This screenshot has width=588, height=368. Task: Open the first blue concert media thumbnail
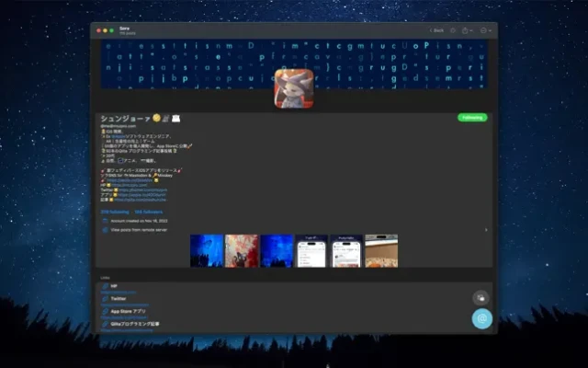207,251
